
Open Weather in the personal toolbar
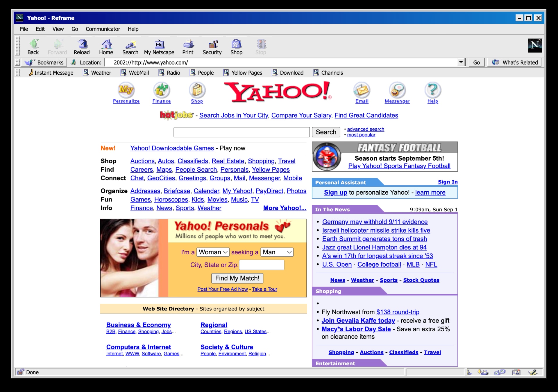click(97, 73)
